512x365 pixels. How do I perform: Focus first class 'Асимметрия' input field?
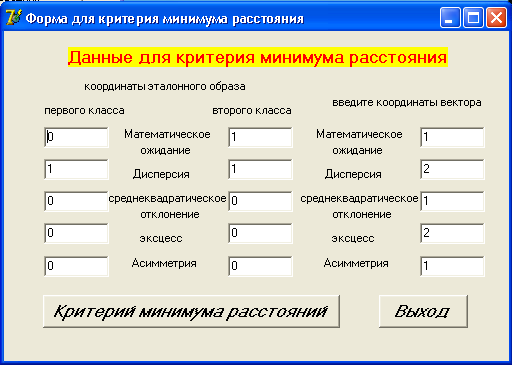coord(76,266)
